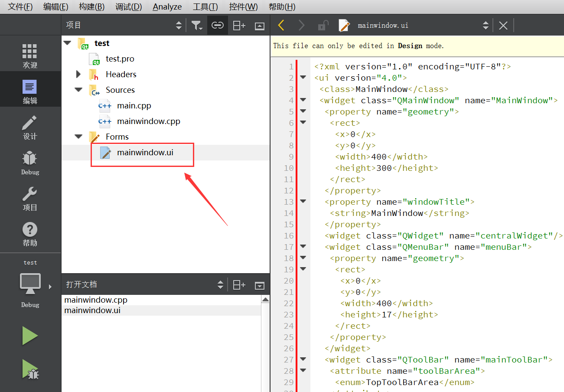
Task: Click <enum>TopToolBarArea</enum> on line 29
Action: [404, 382]
